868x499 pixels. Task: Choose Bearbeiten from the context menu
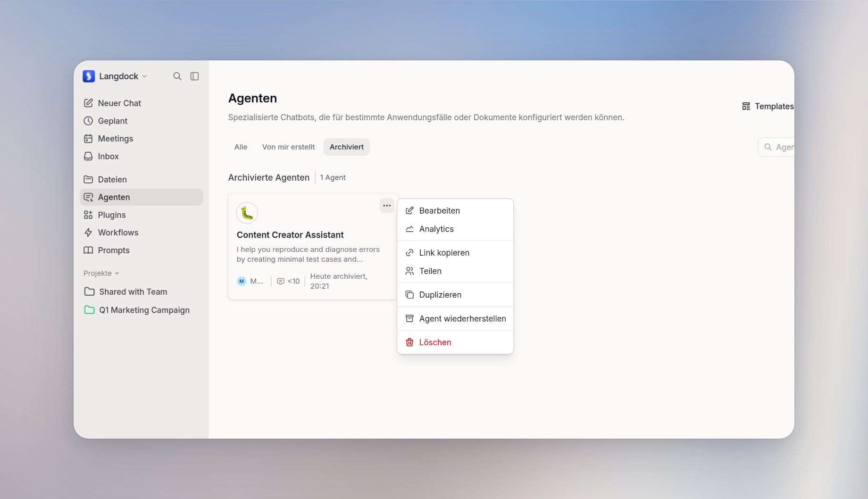pyautogui.click(x=455, y=211)
